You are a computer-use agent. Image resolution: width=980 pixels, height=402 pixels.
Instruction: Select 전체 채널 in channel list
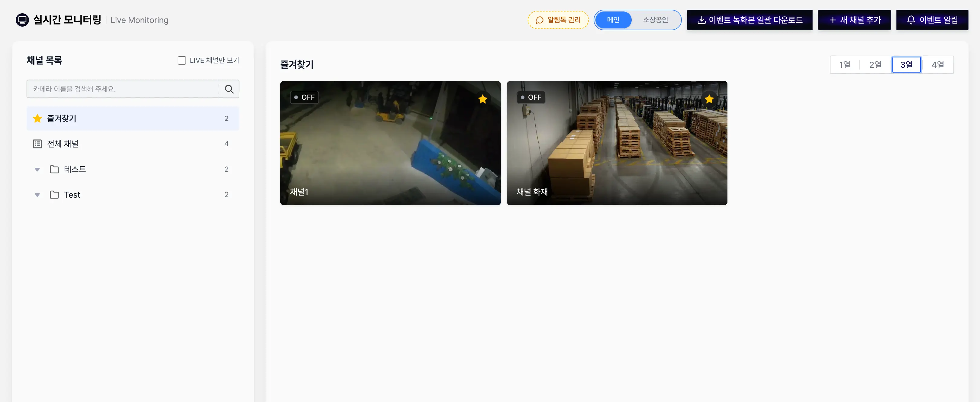pyautogui.click(x=133, y=144)
